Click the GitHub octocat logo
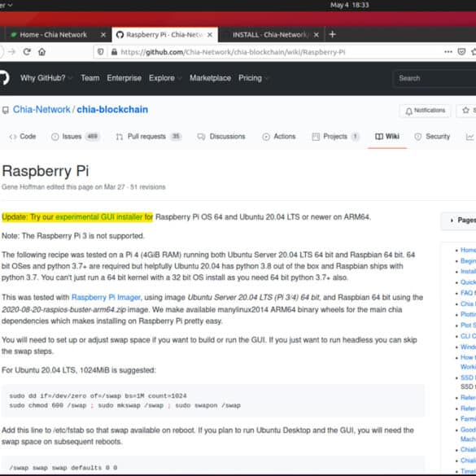This screenshot has height=476, width=476. click(4, 78)
